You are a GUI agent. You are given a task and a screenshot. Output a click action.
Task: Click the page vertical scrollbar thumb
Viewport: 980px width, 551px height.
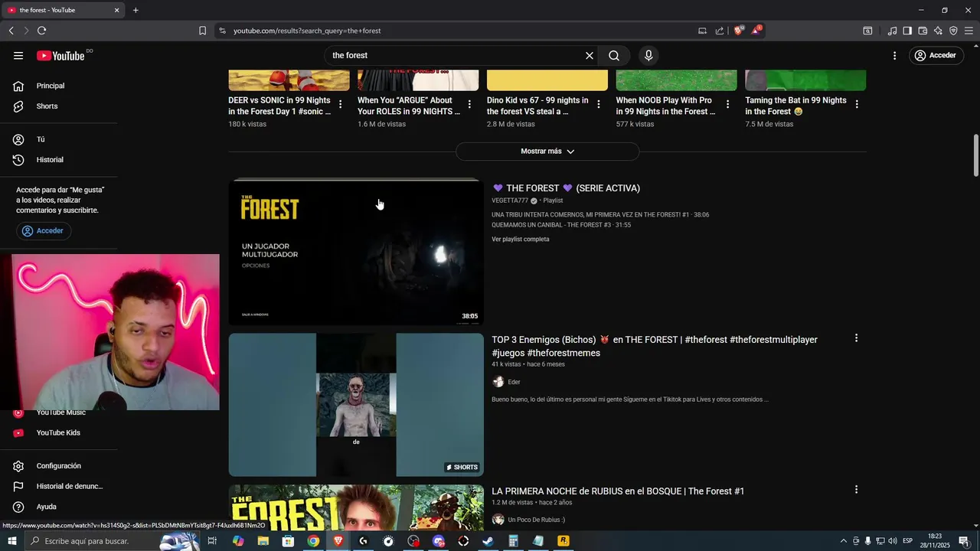click(975, 155)
